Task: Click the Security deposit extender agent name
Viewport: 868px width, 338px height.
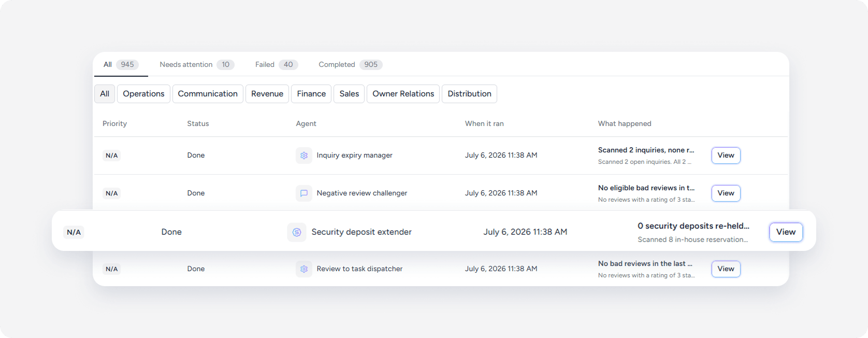Action: coord(361,232)
